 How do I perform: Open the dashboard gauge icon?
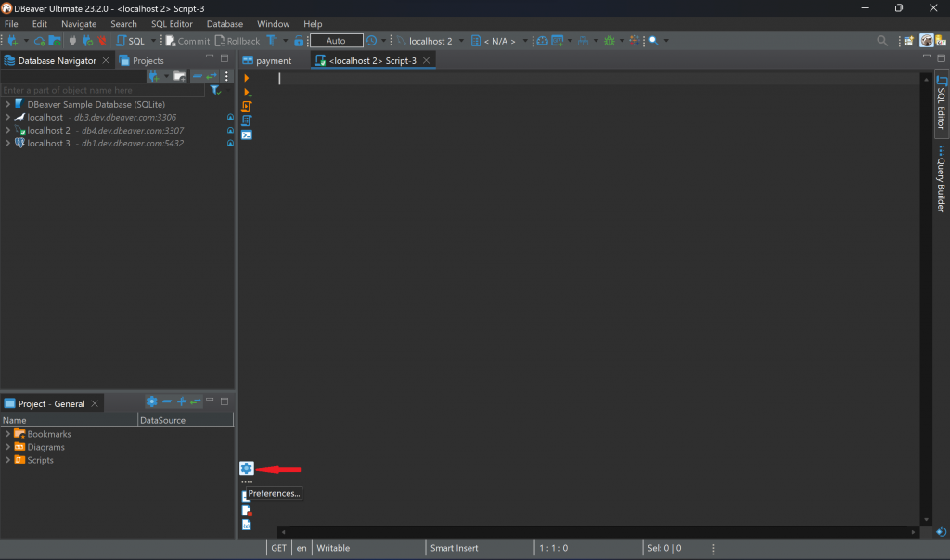coord(542,41)
